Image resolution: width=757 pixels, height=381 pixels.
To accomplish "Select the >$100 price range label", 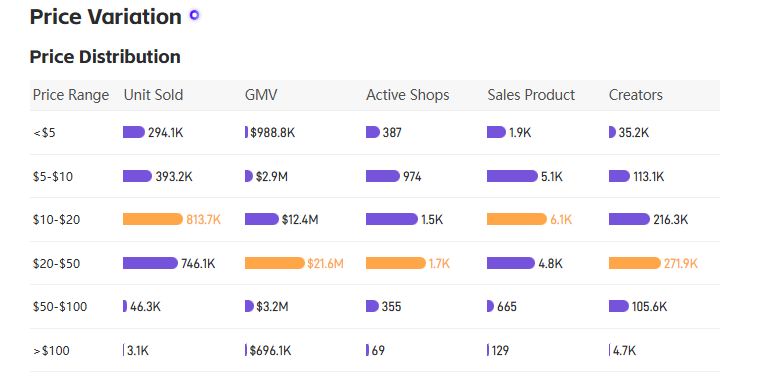I will [x=51, y=351].
